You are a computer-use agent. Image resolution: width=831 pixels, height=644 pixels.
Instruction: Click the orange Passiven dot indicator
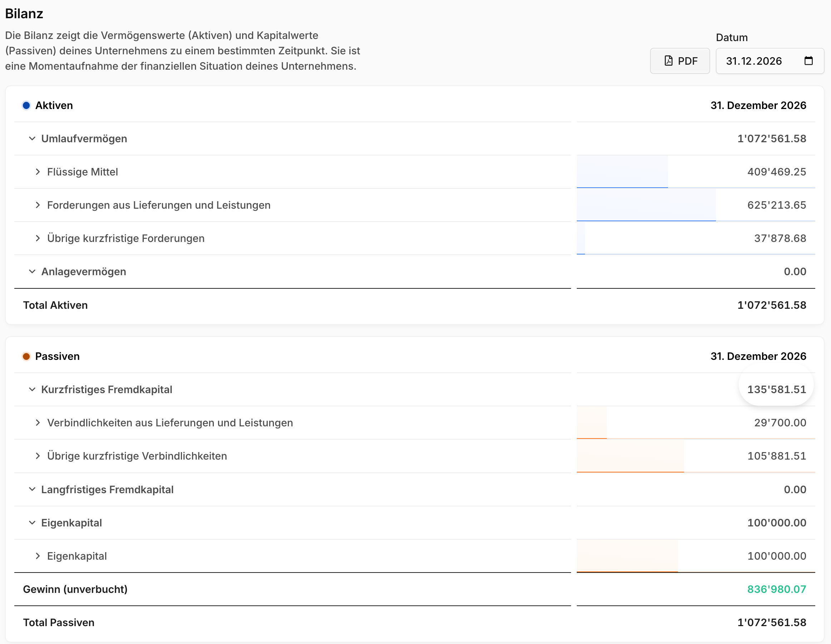coord(26,356)
